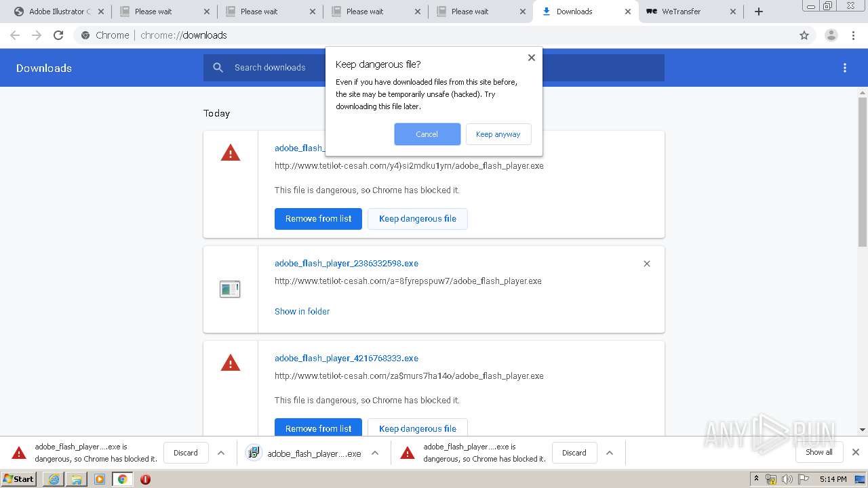Viewport: 868px width, 488px height.
Task: Switch to the third Please wait tab
Action: click(x=376, y=12)
